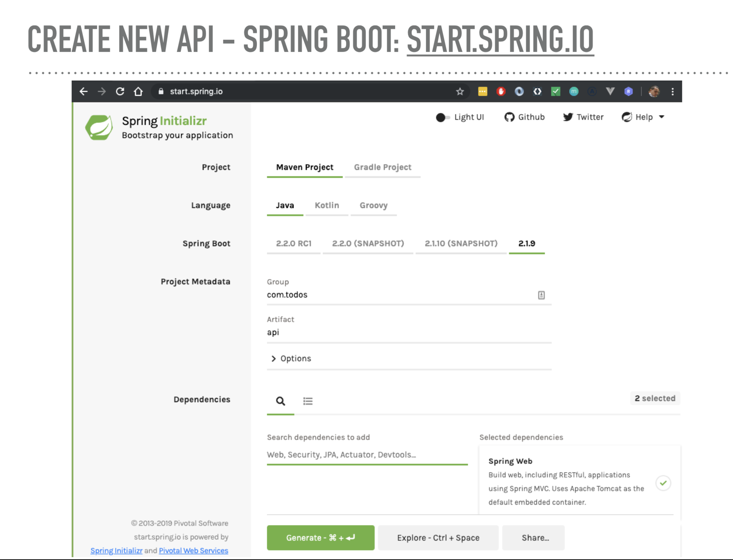Click the lock icon in address bar
The height and width of the screenshot is (560, 733).
tap(161, 91)
